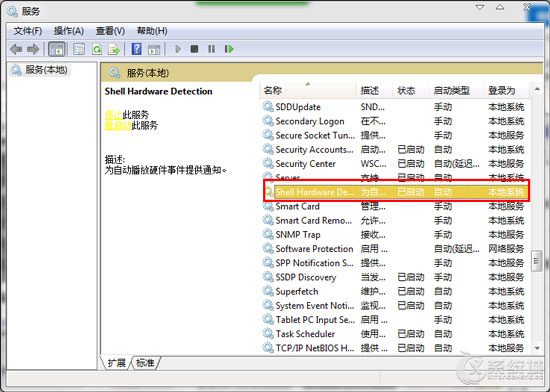550x392 pixels.
Task: Click the gear icon beside Task Scheduler
Action: (x=268, y=333)
